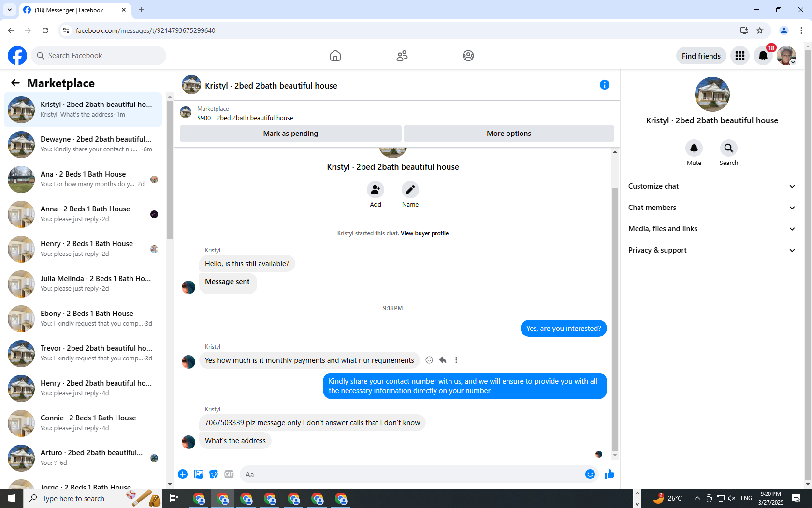Focus the Search Facebook box
This screenshot has width=812, height=508.
click(x=99, y=56)
